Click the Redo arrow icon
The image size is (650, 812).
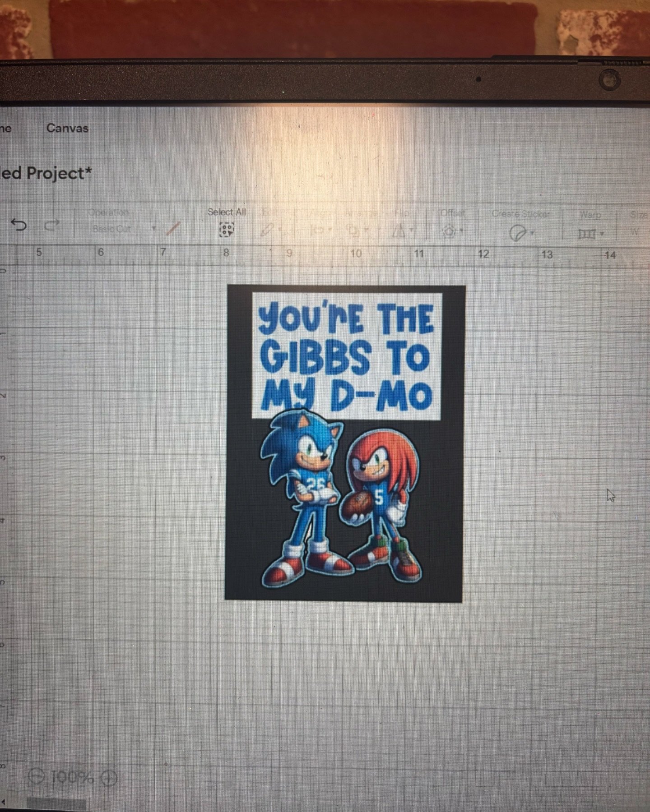tap(52, 224)
